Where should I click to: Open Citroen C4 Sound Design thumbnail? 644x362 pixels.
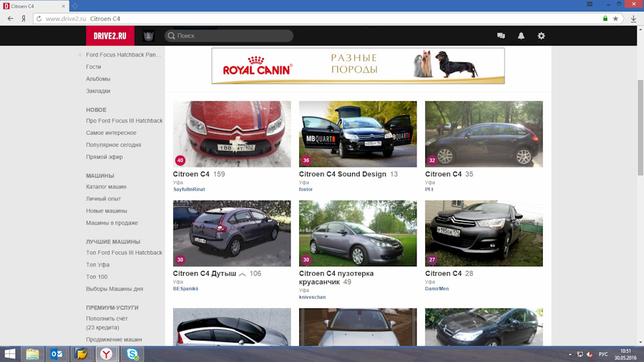pos(358,134)
